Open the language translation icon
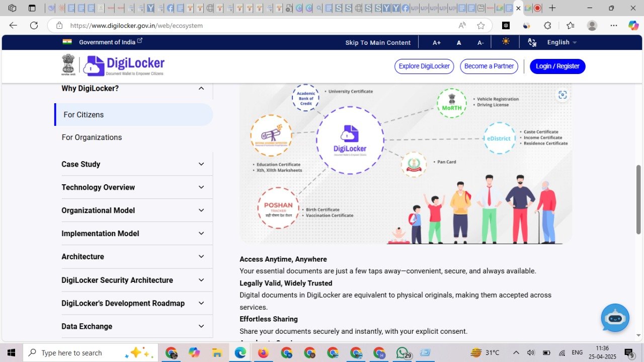Image resolution: width=644 pixels, height=362 pixels. 532,42
